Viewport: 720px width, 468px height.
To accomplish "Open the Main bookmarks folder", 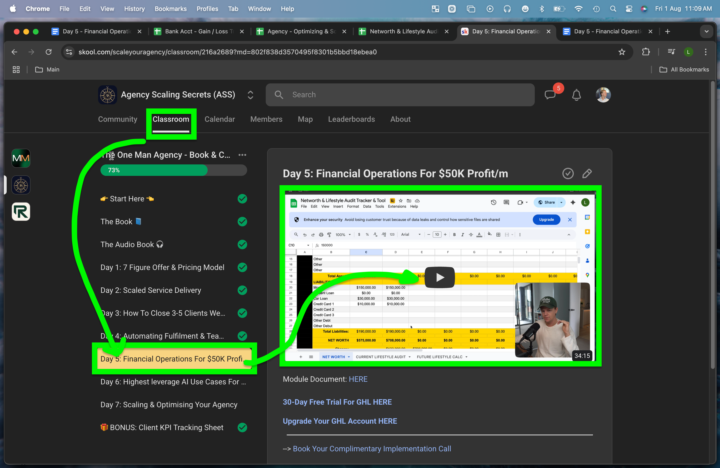I will pos(47,69).
